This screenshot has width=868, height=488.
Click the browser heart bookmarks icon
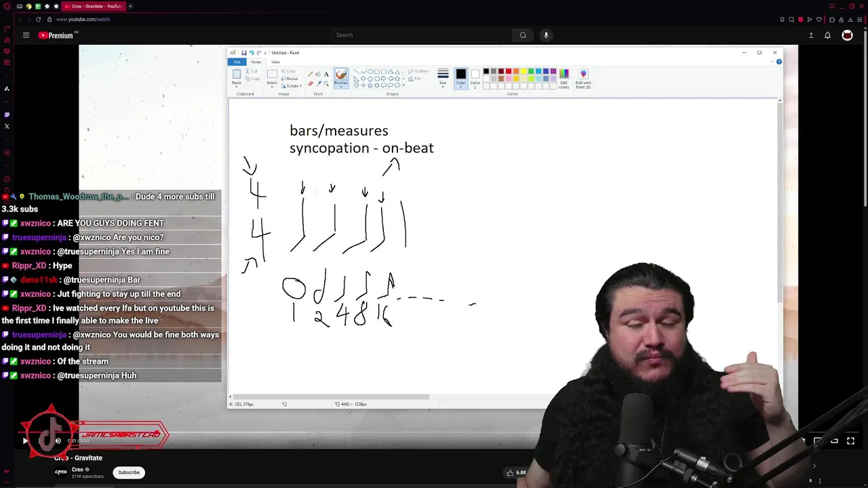click(819, 19)
